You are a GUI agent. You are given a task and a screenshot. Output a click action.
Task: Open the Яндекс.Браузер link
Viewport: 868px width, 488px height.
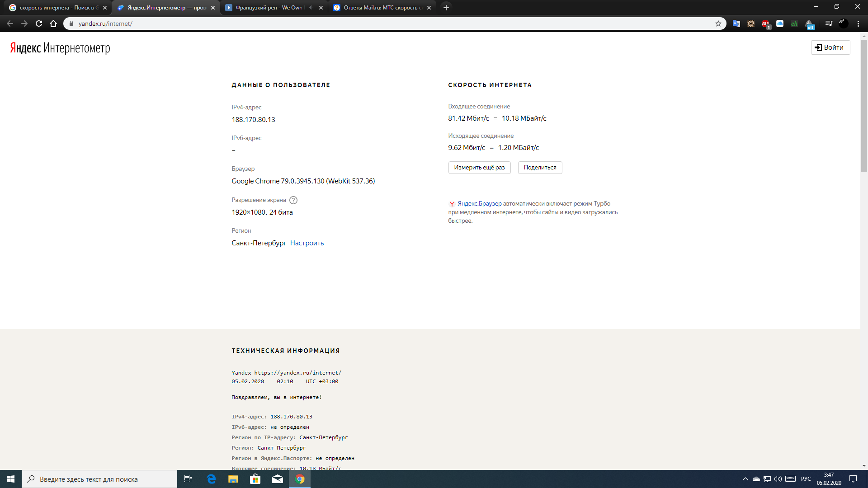pyautogui.click(x=479, y=204)
